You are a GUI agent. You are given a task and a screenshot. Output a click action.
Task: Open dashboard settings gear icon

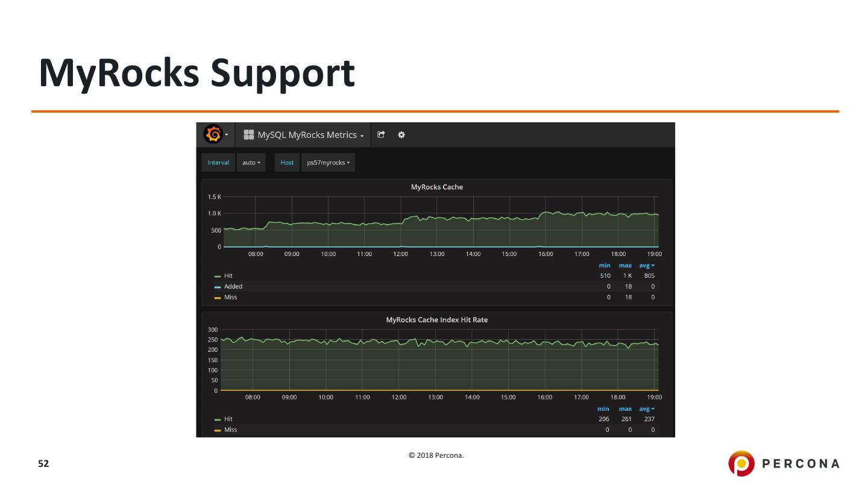[401, 135]
